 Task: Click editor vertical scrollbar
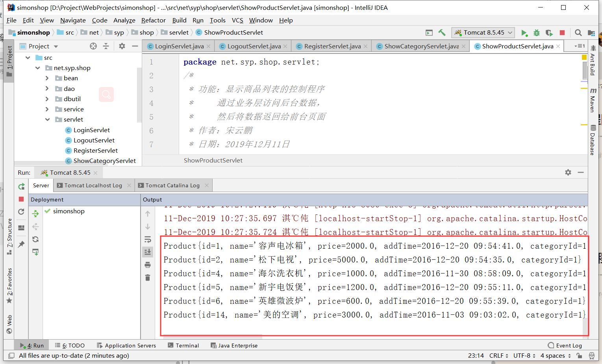click(x=585, y=70)
